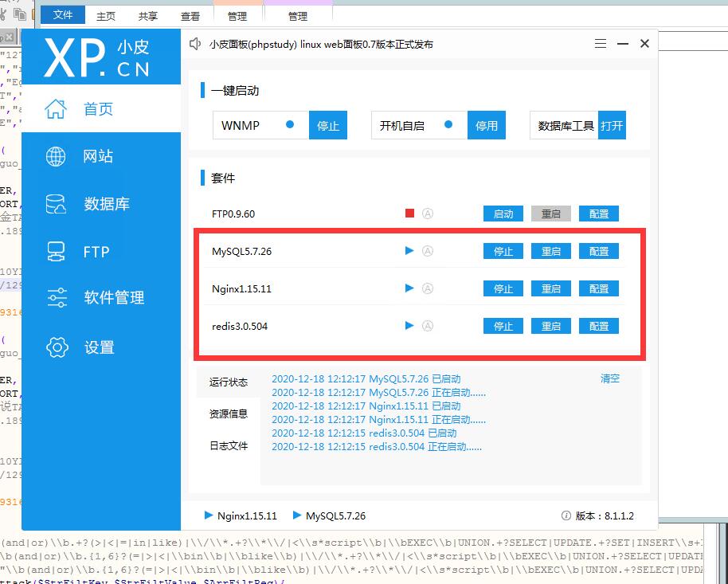This screenshot has height=584, width=728.
Task: Click 启动 to start FTP0.9.60
Action: coord(503,214)
